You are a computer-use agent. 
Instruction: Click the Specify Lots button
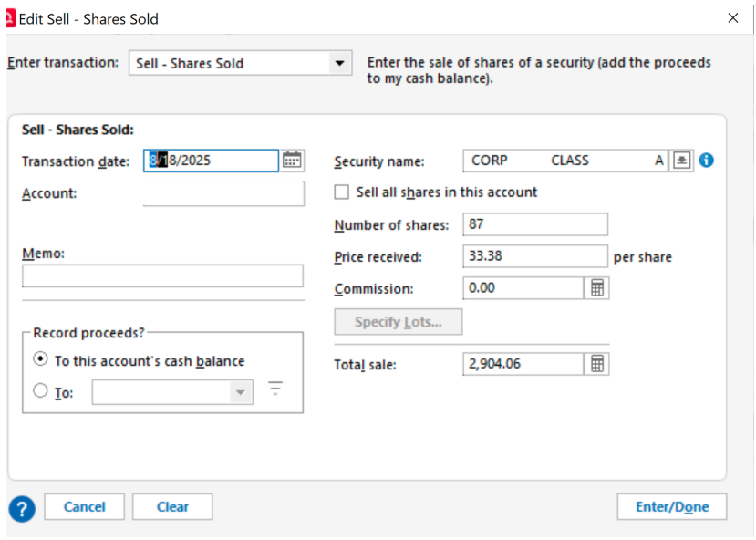click(x=399, y=322)
